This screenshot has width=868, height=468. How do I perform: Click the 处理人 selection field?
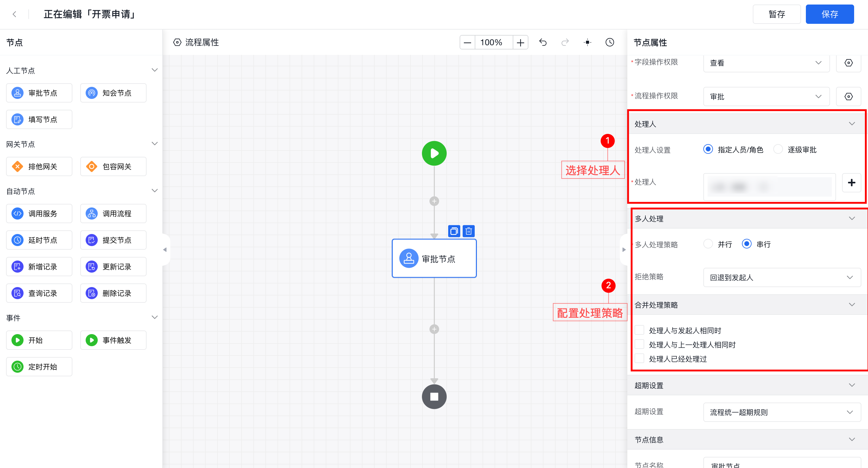769,187
